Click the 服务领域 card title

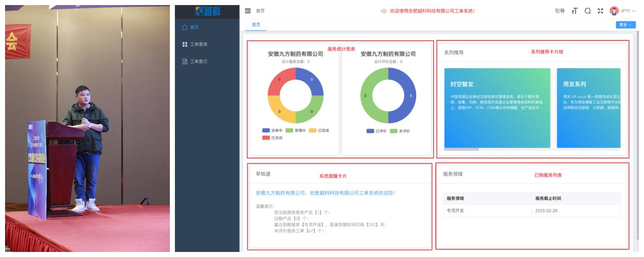[453, 174]
